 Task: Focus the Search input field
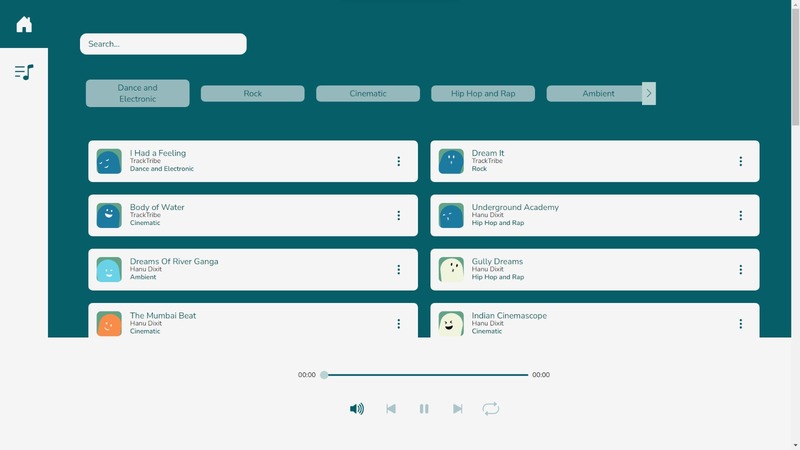point(163,44)
